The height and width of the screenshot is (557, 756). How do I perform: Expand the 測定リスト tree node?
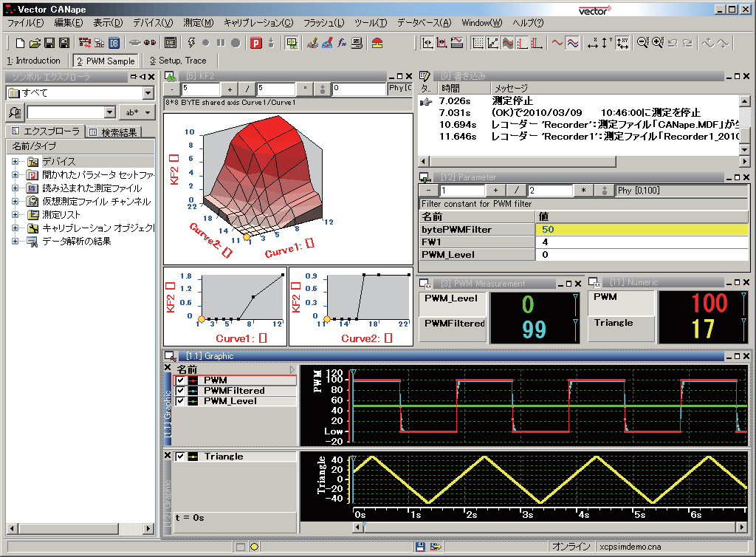[x=15, y=215]
